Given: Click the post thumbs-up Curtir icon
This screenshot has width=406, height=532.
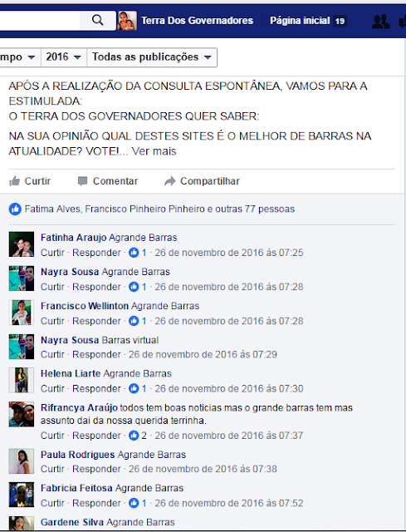Looking at the screenshot, I should [x=15, y=181].
